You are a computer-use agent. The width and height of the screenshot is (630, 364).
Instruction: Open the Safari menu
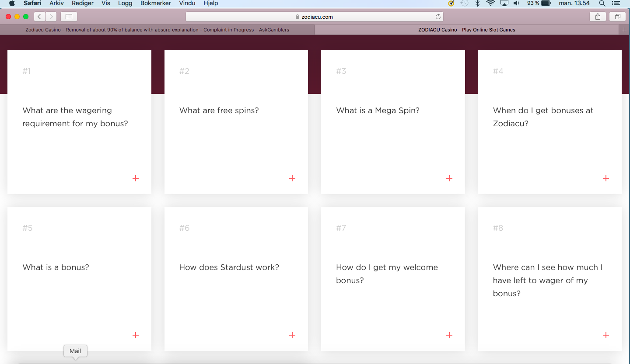[x=32, y=3]
